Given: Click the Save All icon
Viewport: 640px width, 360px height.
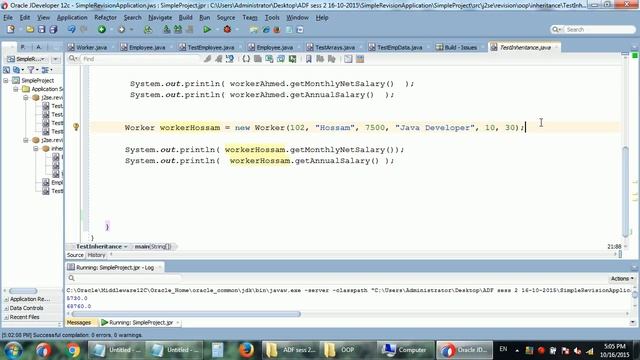Looking at the screenshot, I should pos(53,29).
